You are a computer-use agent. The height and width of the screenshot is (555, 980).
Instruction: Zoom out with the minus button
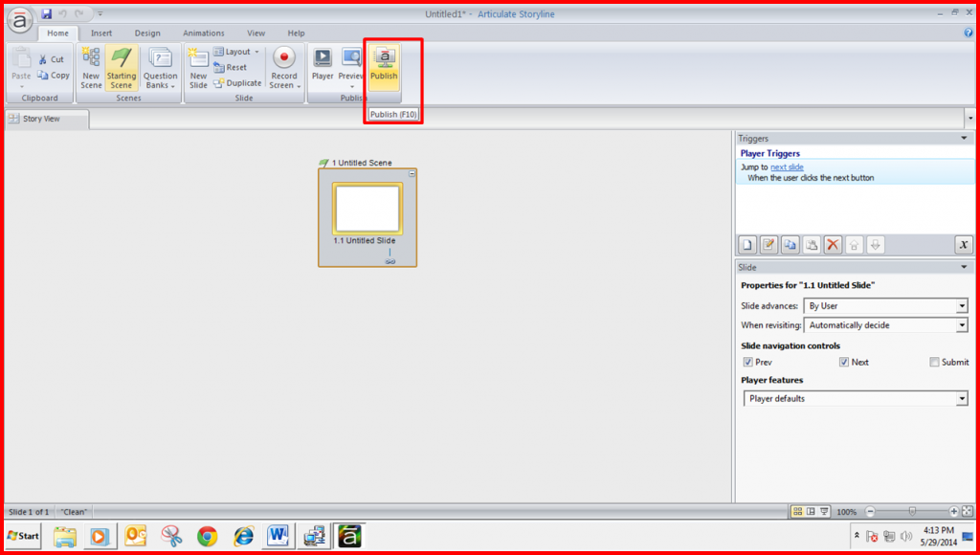[870, 512]
